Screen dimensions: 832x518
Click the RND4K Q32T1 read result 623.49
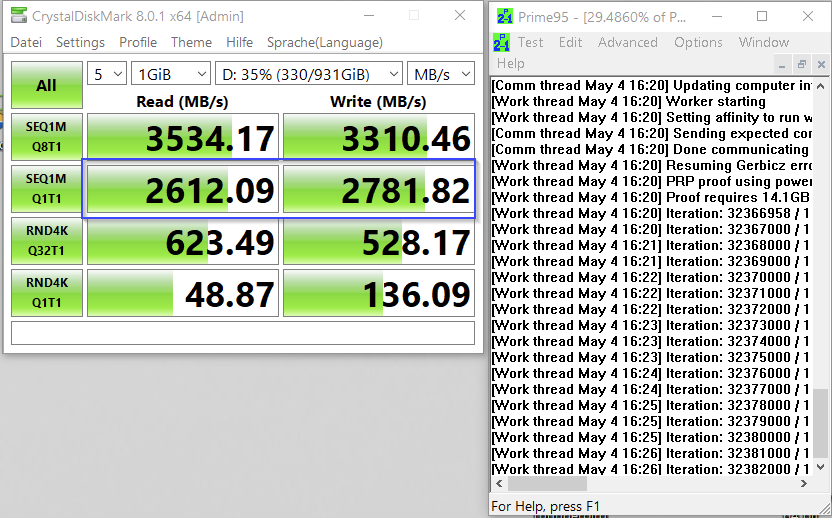(183, 241)
